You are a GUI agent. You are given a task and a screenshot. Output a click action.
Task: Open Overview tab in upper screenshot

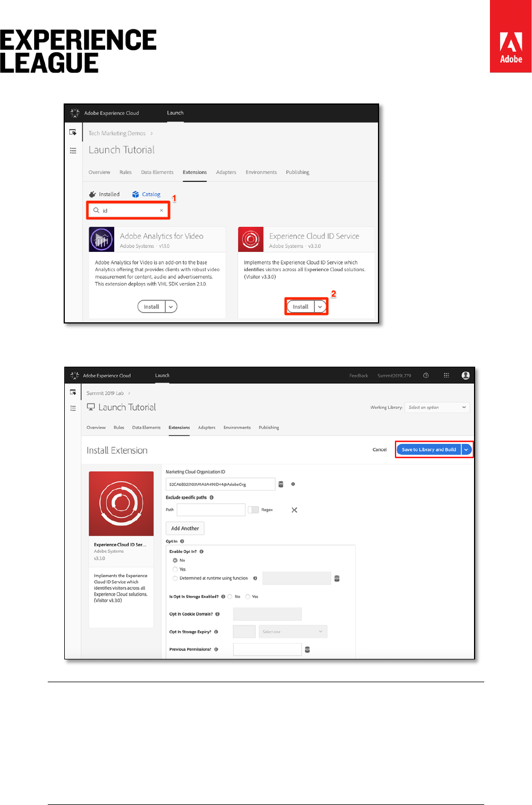99,172
